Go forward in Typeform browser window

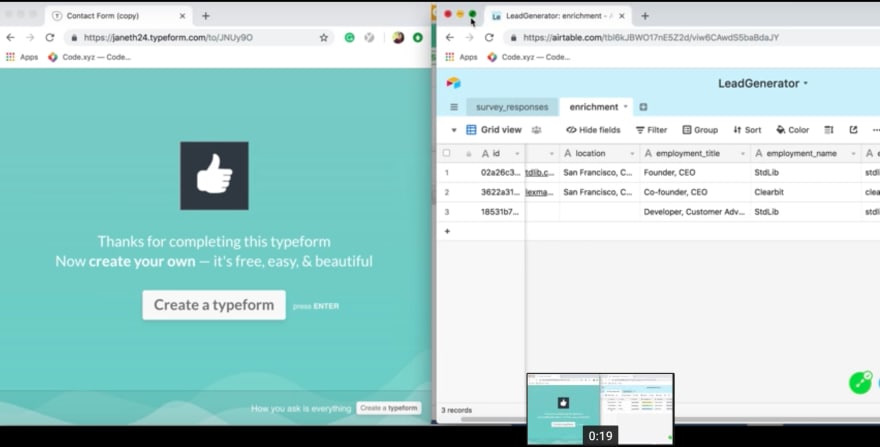(x=30, y=38)
